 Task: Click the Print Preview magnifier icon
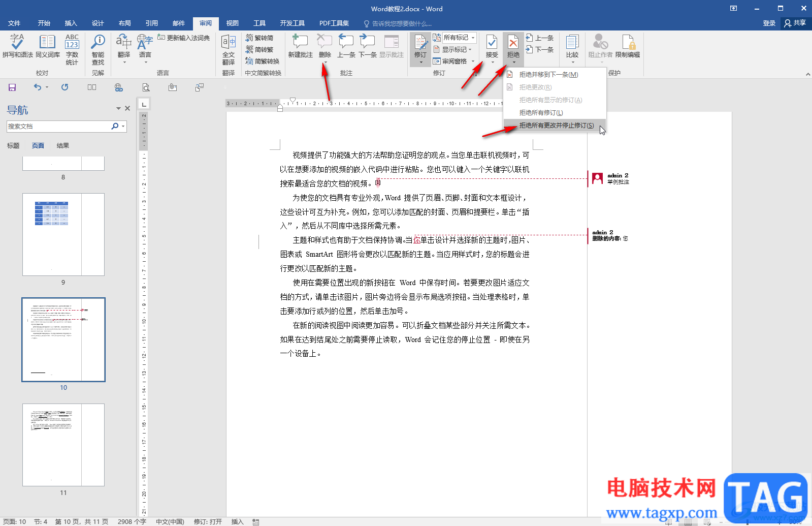[x=146, y=87]
